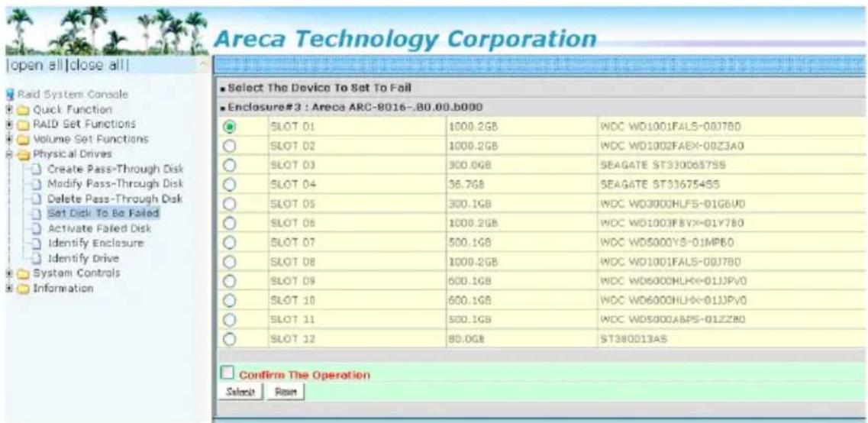
Task: Expand the Volume Set Functions node
Action: 9,138
